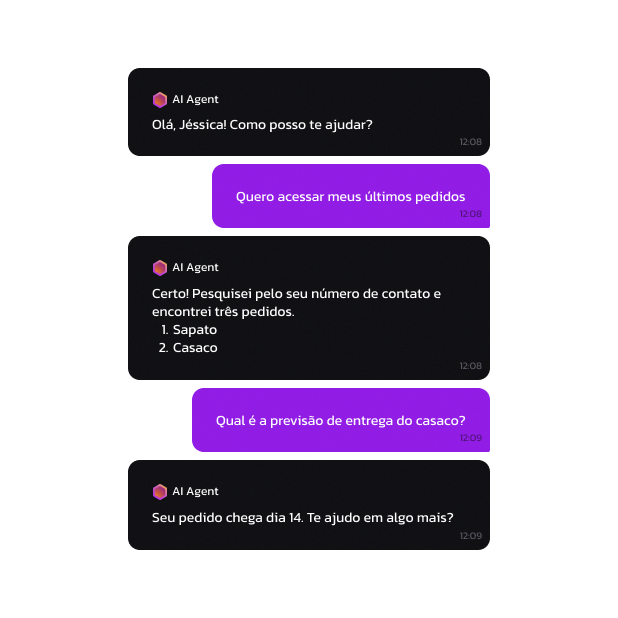Click the purple "Quero acessar meus últimos pedidos" bubble
Viewport: 618px width, 618px height.
coord(350,196)
